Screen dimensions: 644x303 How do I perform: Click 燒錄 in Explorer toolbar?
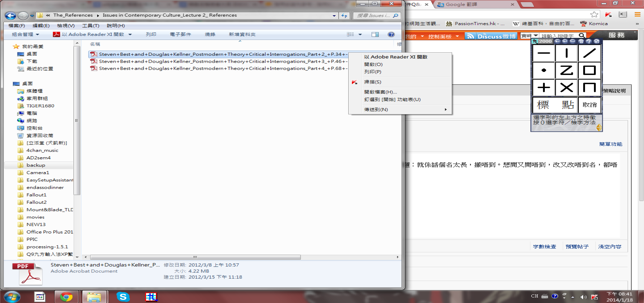(x=210, y=34)
